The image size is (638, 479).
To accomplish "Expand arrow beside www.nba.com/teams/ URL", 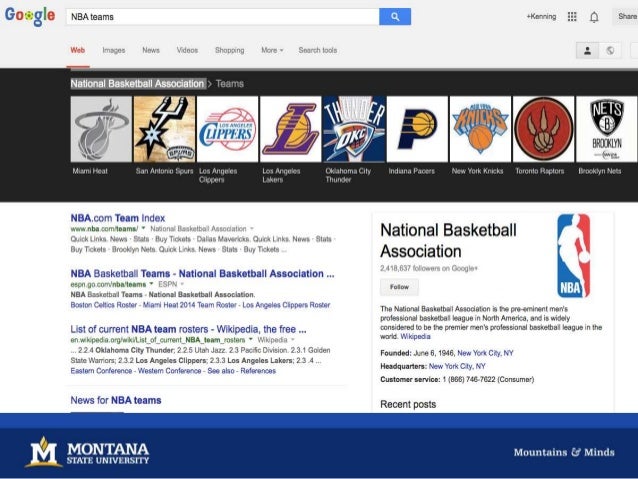I will [143, 228].
